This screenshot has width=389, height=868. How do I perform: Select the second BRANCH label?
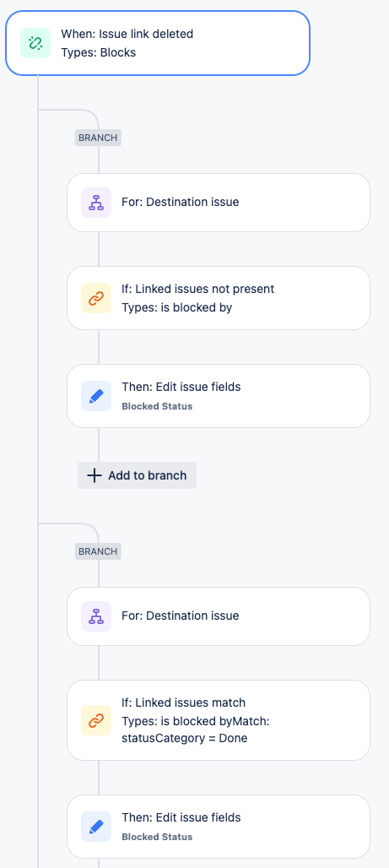click(98, 551)
